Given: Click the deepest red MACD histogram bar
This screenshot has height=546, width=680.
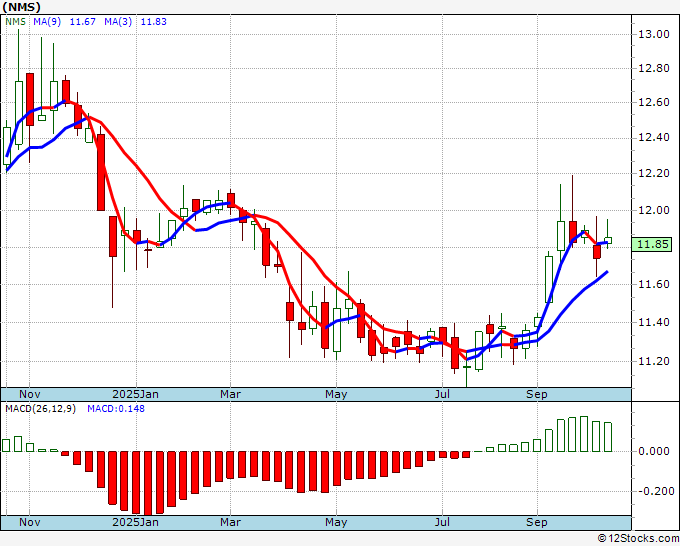Looking at the screenshot, I should click(148, 484).
